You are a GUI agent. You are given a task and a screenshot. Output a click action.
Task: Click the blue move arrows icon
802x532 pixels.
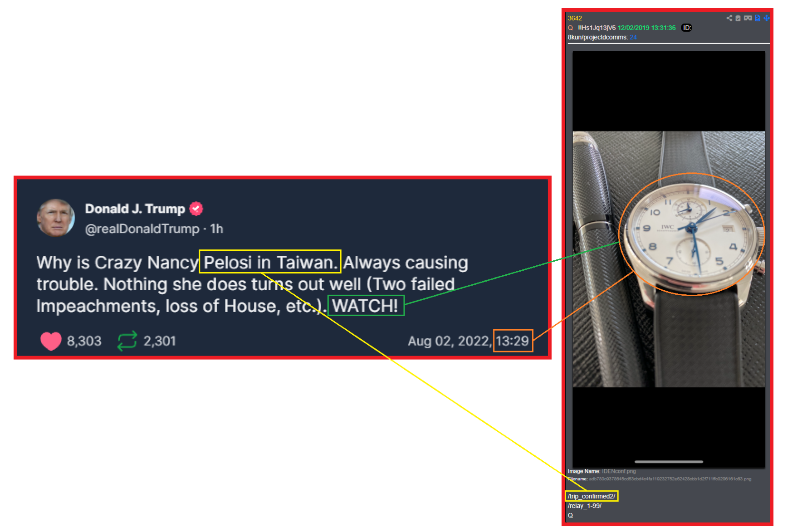coord(767,18)
